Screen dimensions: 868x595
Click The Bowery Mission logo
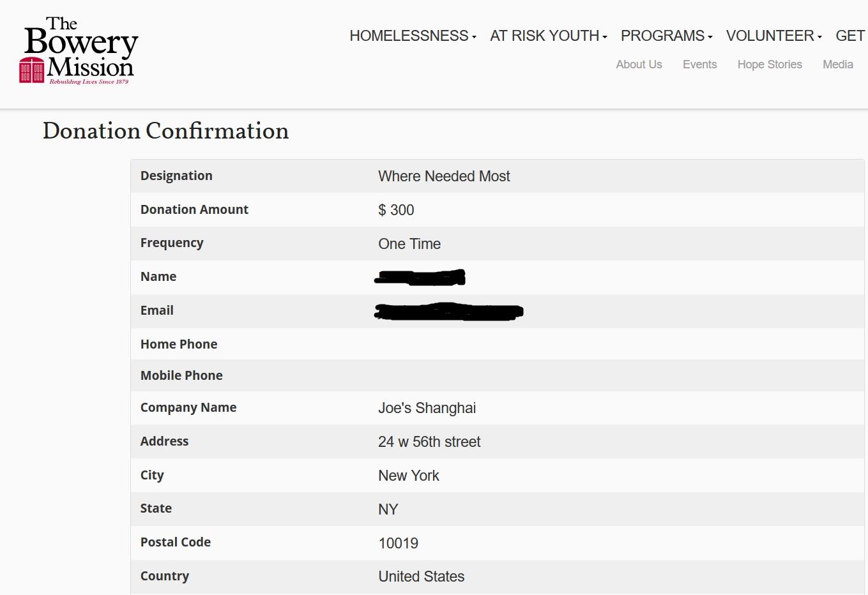79,51
